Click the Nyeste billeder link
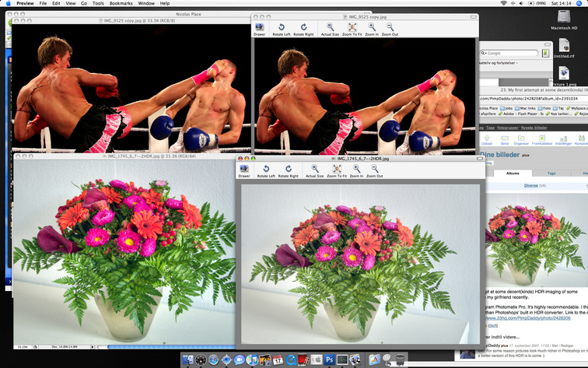Viewport: 588px width, 368px height. click(x=534, y=128)
